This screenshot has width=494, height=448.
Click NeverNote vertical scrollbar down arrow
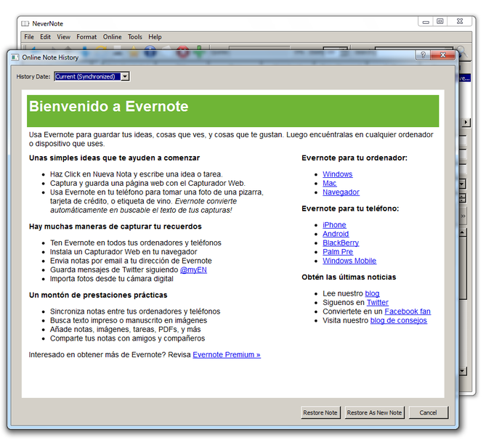pos(463,371)
